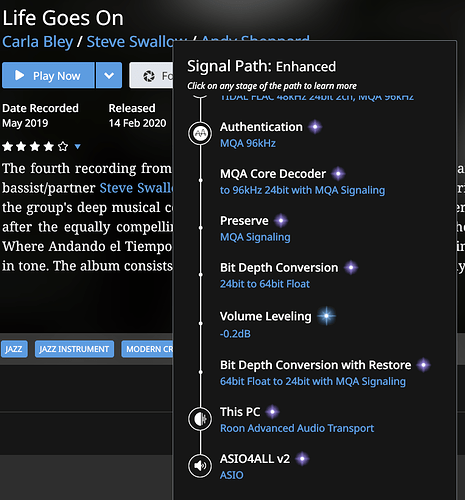Click the -0.2dB volume leveling value

(x=235, y=334)
